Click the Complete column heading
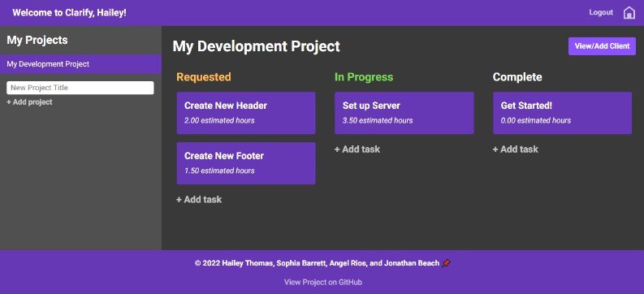 click(x=517, y=77)
